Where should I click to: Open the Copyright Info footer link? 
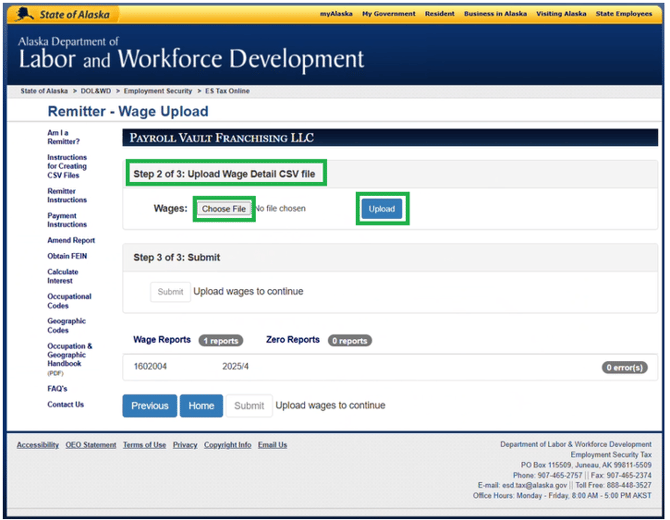tap(227, 445)
